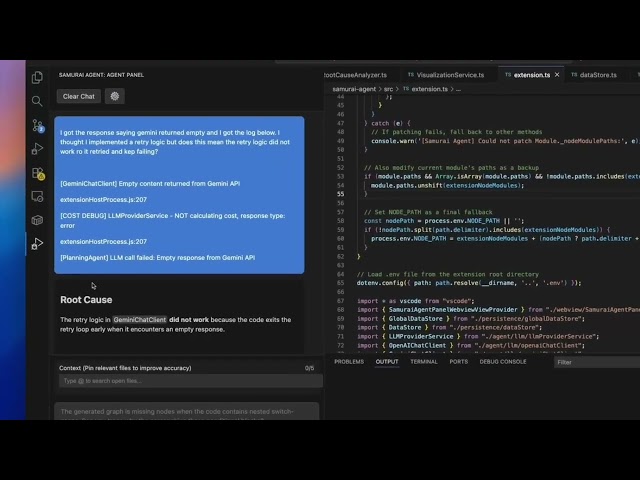
Task: Open the DEBUG CONSOLE tab
Action: pos(503,362)
